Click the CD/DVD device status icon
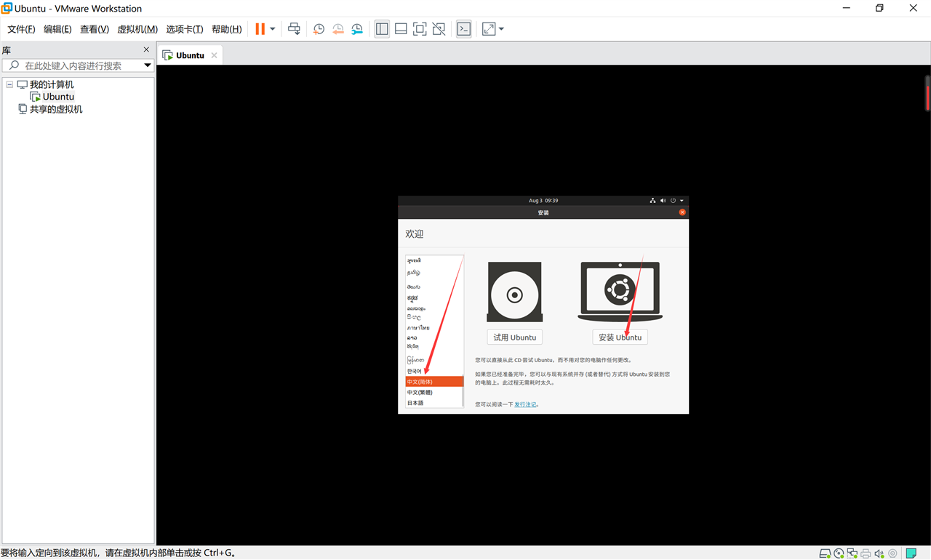 [x=839, y=553]
